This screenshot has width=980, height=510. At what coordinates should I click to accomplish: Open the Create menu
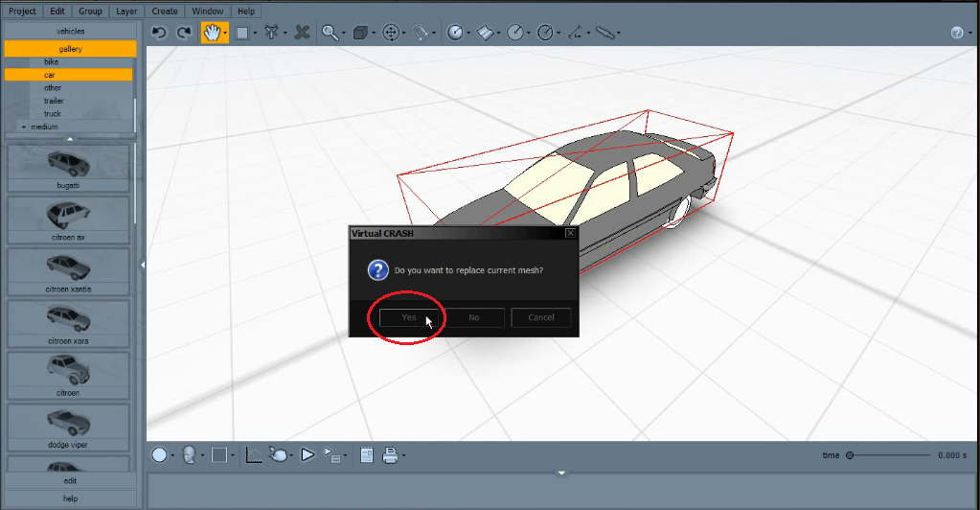click(x=165, y=12)
